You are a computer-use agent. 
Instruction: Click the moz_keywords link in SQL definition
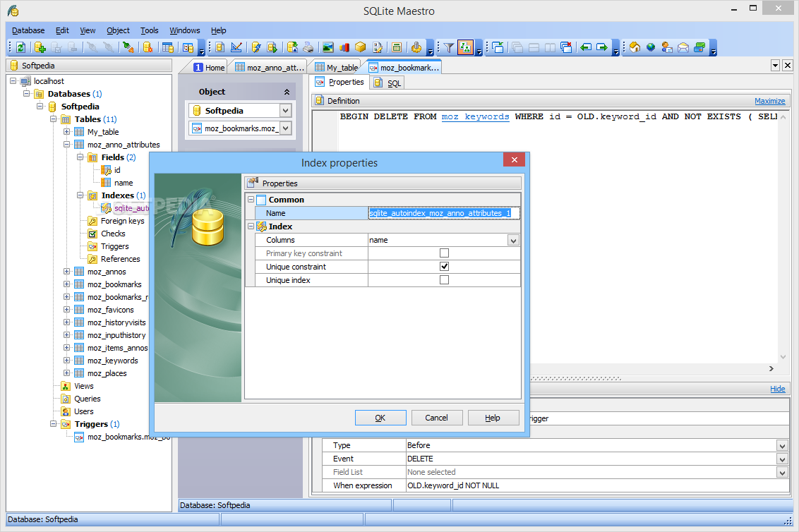click(x=475, y=116)
